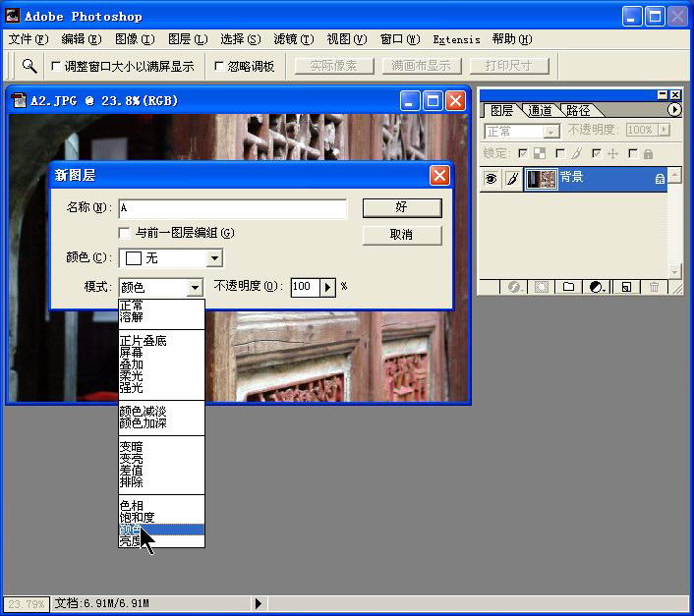The width and height of the screenshot is (694, 616).
Task: Open the Layers palette flyout menu arrow
Action: pos(674,110)
